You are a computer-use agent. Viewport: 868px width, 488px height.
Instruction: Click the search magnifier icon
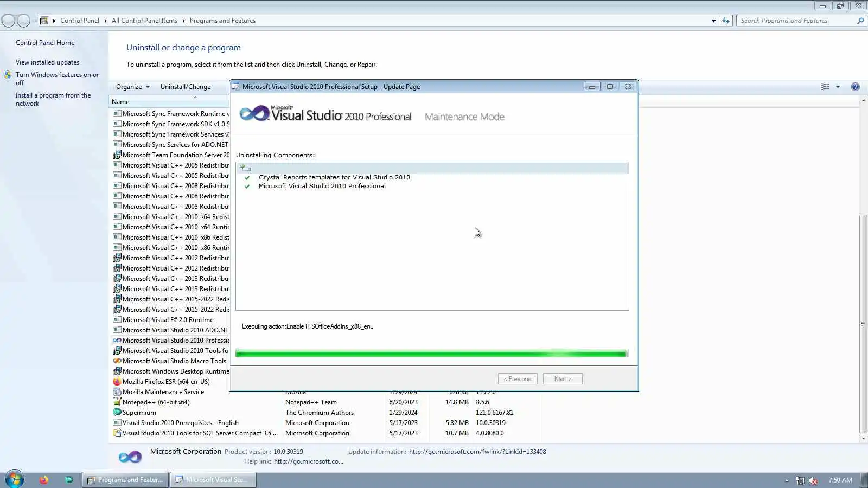coord(860,21)
